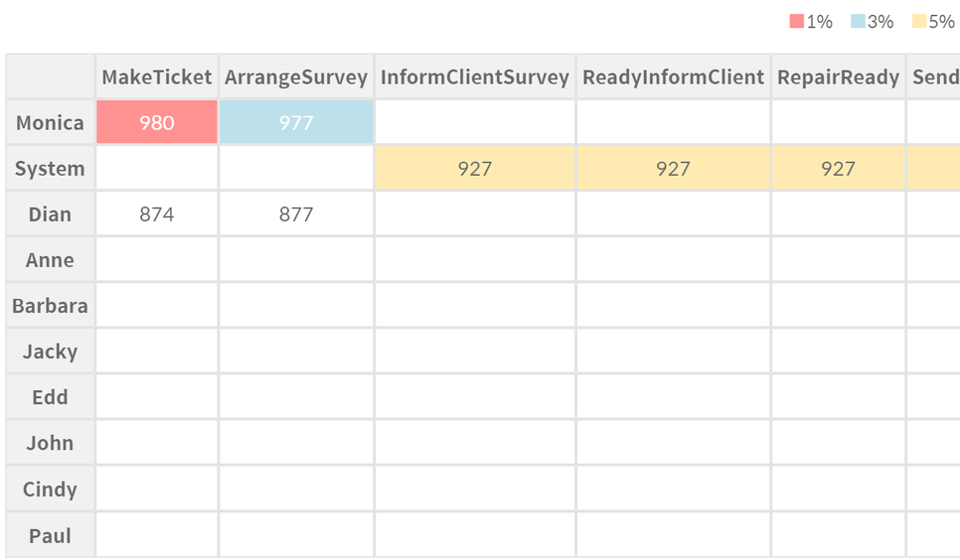Click System's RepairReady cell showing 927
The image size is (960, 560).
(x=838, y=169)
